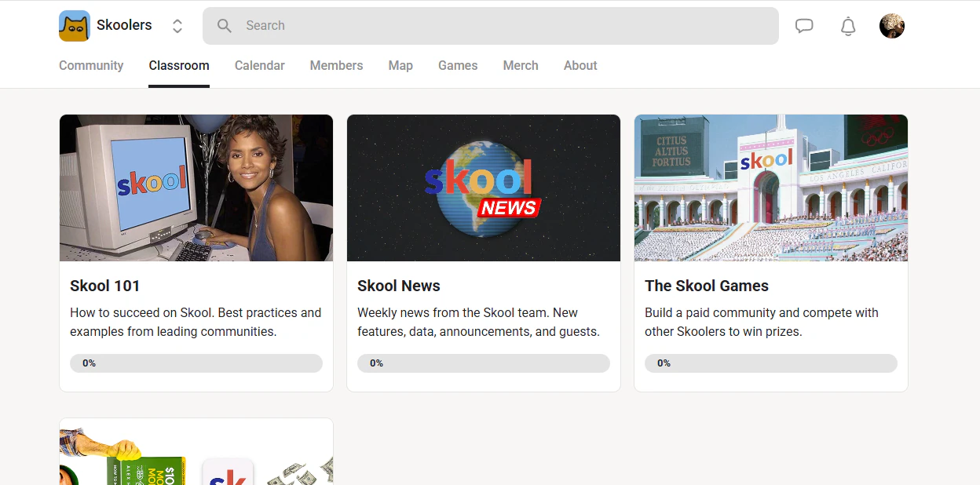980x485 pixels.
Task: Open the Merch tab
Action: tap(521, 66)
